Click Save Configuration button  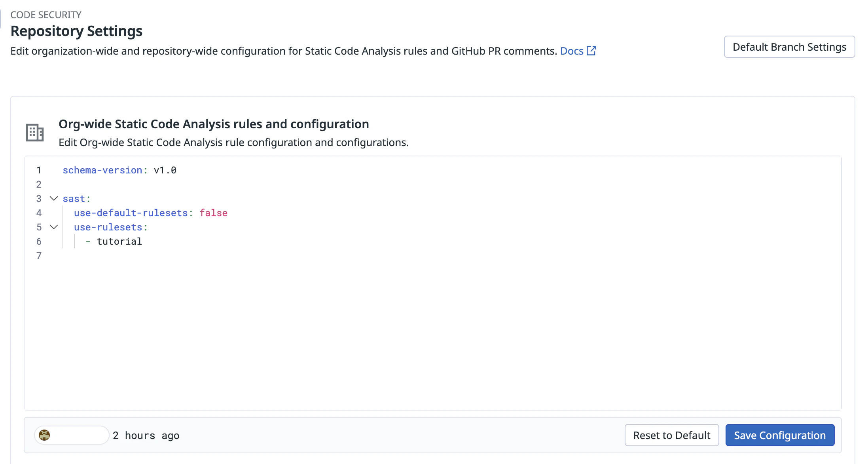click(x=779, y=435)
